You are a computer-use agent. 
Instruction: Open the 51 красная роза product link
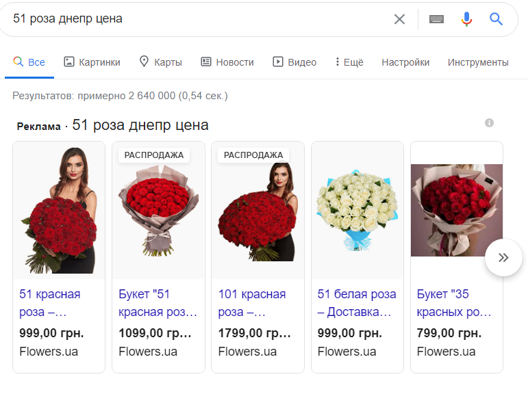tap(50, 303)
